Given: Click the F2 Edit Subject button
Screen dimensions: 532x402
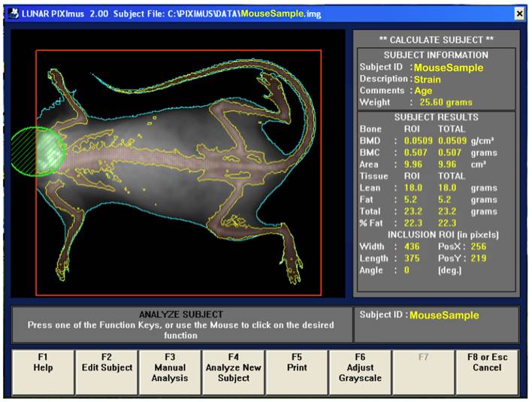Looking at the screenshot, I should click(107, 373).
